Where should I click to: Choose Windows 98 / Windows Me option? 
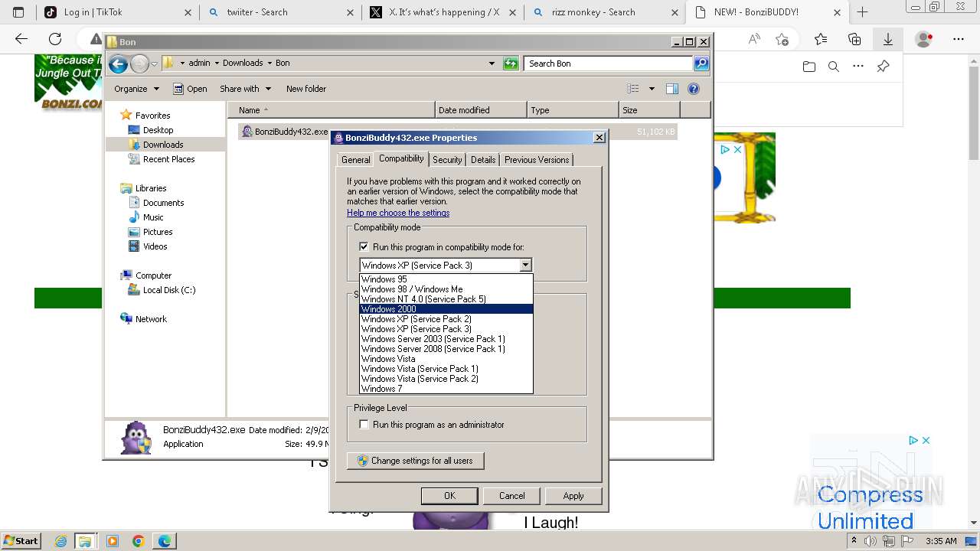[446, 289]
